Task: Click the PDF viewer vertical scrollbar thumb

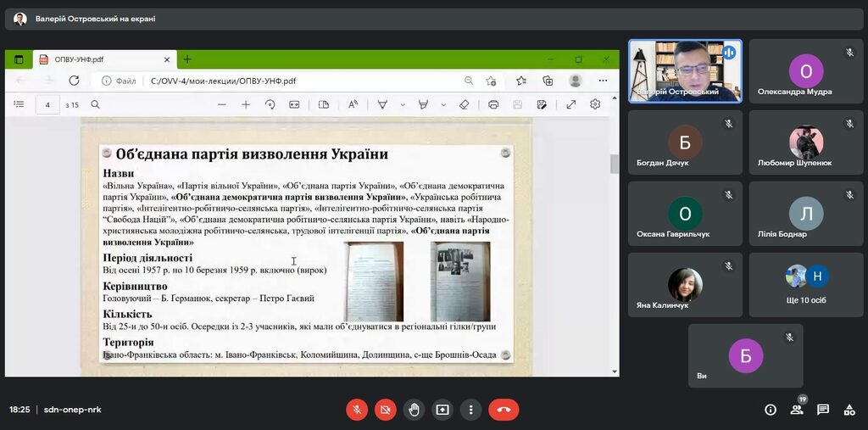Action: point(615,164)
